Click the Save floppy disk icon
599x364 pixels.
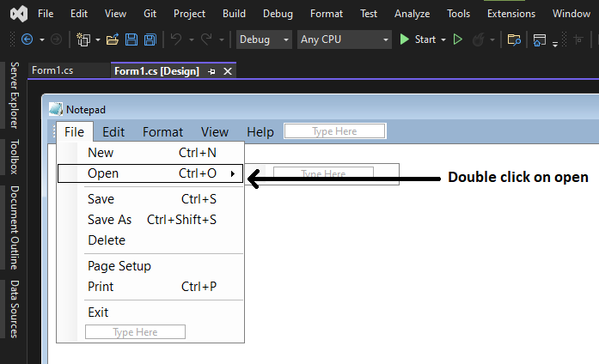point(131,39)
